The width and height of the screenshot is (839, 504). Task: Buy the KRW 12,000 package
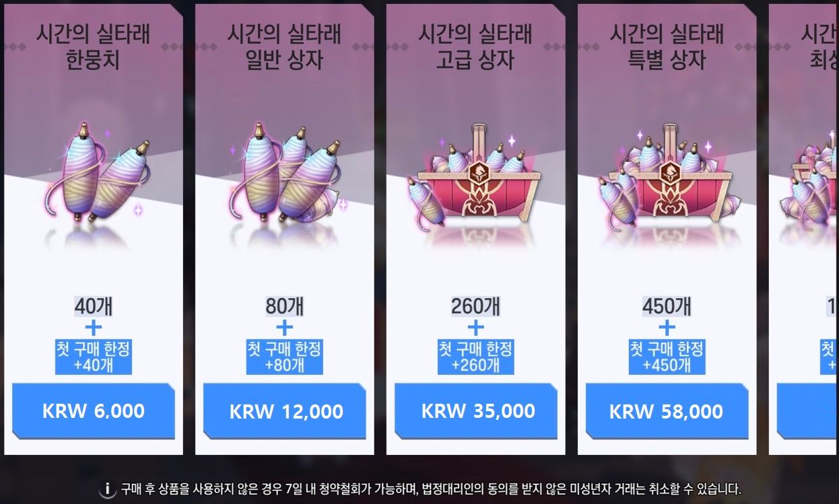285,411
